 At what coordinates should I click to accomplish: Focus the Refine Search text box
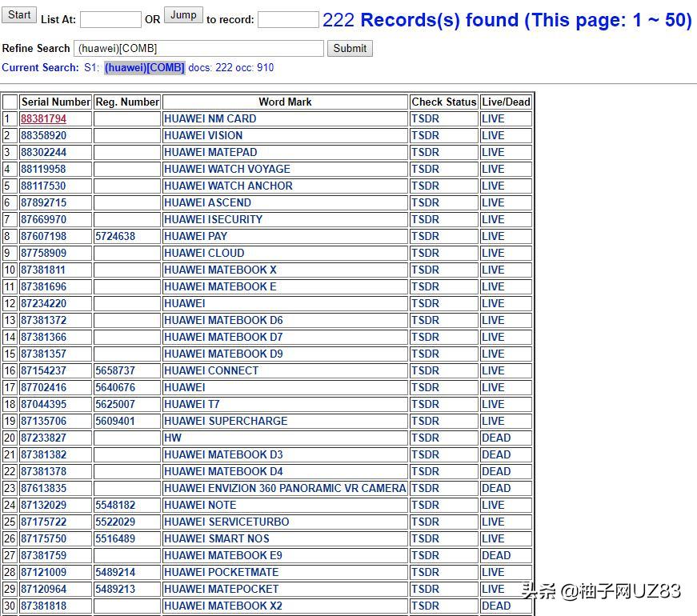click(x=198, y=48)
